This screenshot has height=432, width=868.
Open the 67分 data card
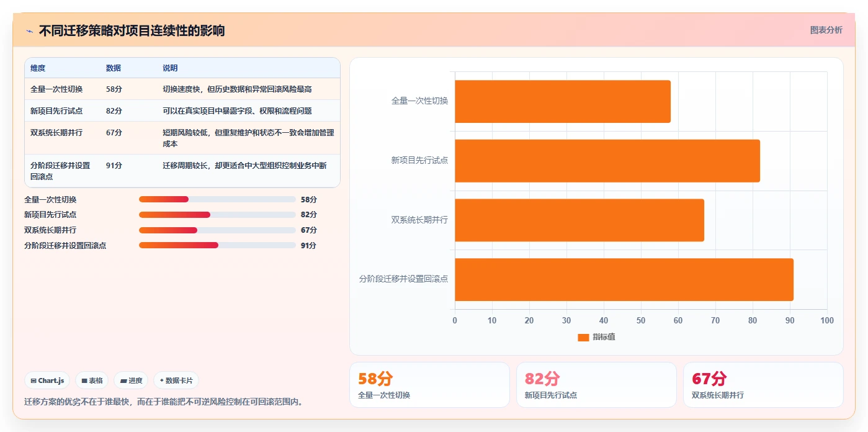[763, 385]
